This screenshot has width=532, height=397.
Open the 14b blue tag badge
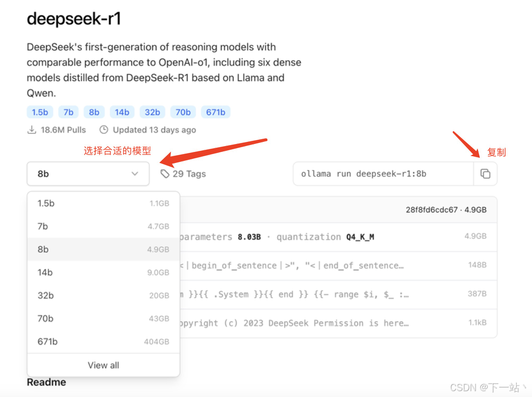tap(122, 112)
